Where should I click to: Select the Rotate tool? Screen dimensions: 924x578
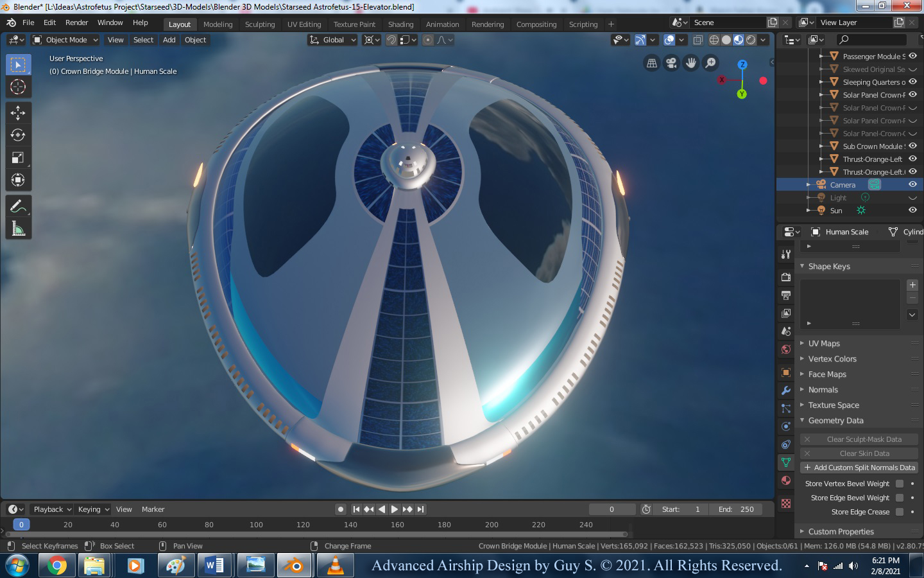click(x=18, y=136)
